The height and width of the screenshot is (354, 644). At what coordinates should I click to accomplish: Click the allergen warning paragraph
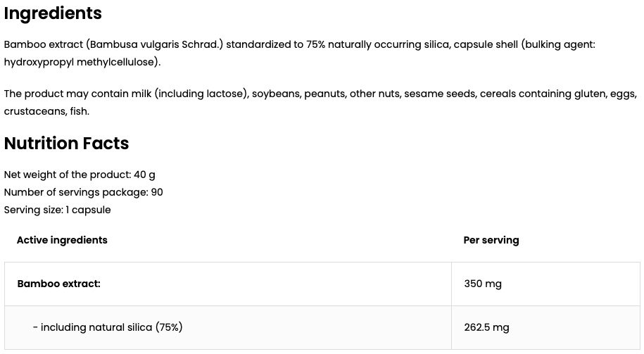pos(320,102)
